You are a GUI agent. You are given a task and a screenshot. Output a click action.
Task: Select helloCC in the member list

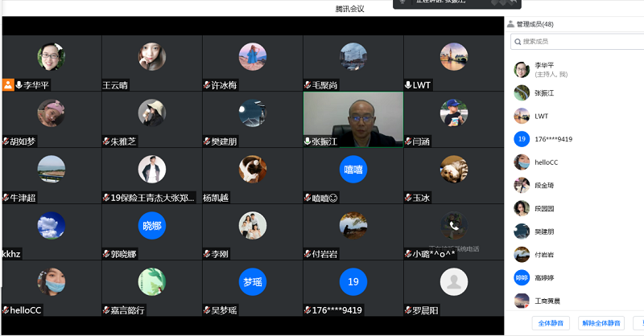point(547,162)
